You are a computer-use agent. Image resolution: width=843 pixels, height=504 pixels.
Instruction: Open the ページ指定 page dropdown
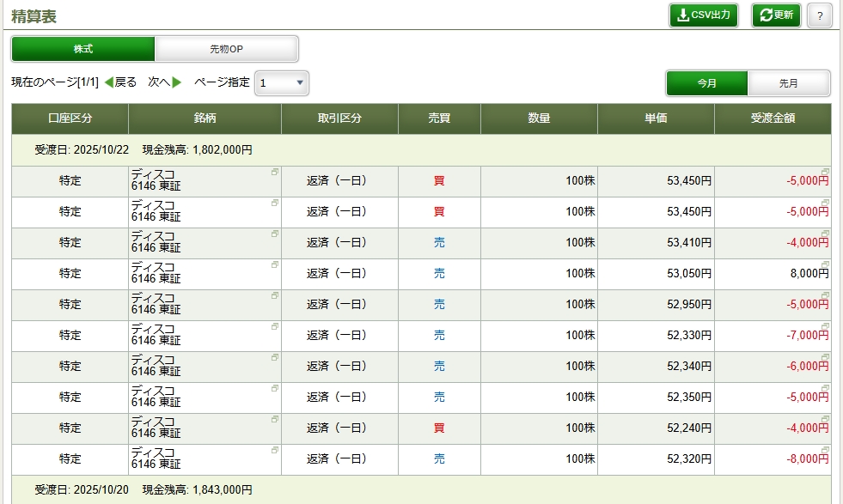tap(282, 83)
